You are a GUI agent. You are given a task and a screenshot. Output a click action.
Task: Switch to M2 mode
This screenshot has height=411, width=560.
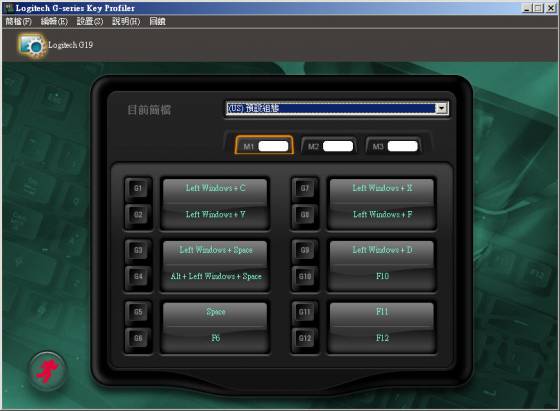(329, 146)
